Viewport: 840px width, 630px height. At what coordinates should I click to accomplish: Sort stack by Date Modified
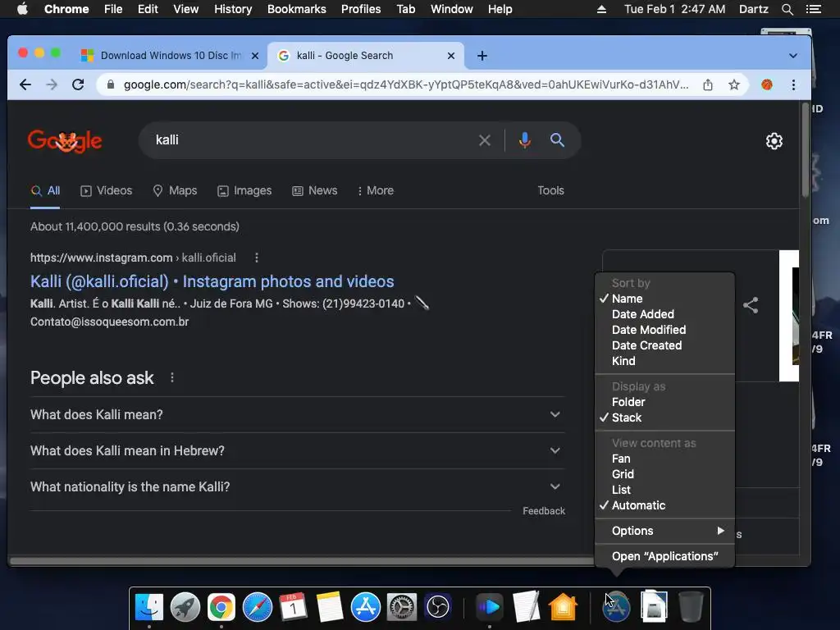point(664,330)
